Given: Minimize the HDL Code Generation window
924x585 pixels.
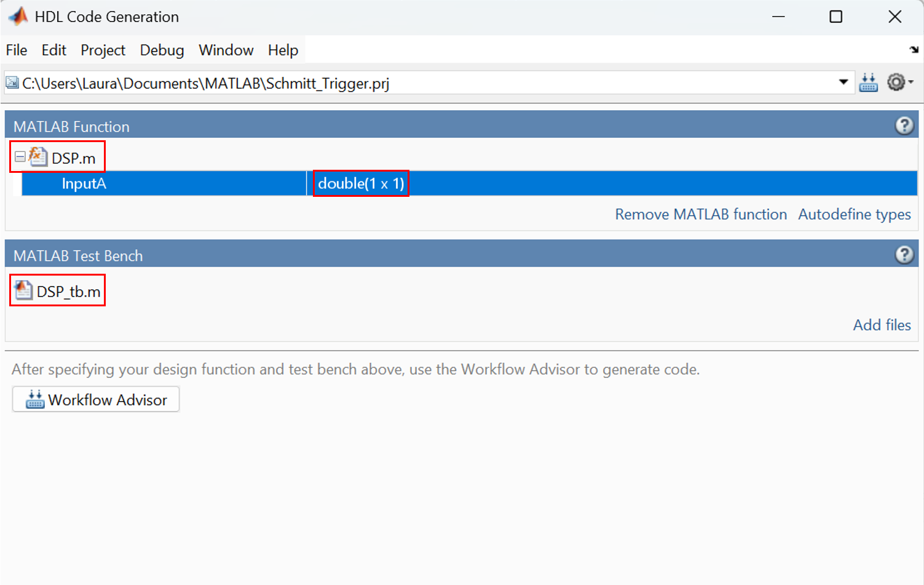Looking at the screenshot, I should [x=778, y=17].
